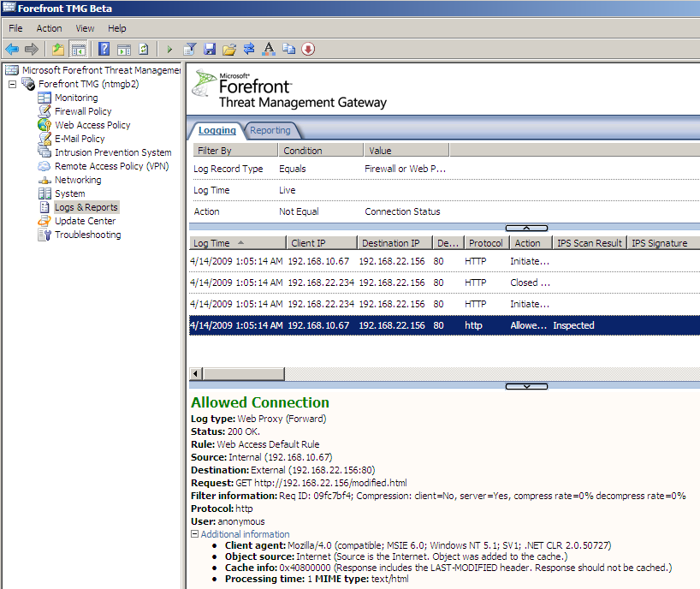Collapse the Forefront TMG (ntmgb2) tree node
Viewport: 700px width, 589px height.
(x=13, y=84)
